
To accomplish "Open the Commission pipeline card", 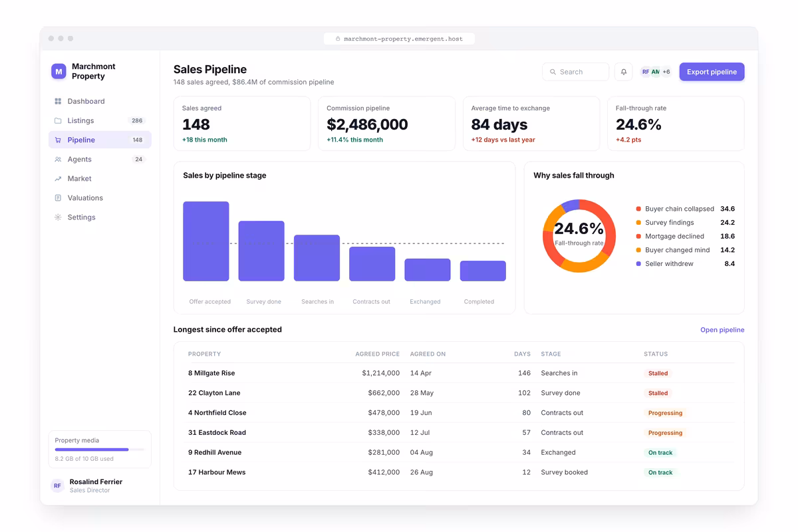I will point(386,124).
